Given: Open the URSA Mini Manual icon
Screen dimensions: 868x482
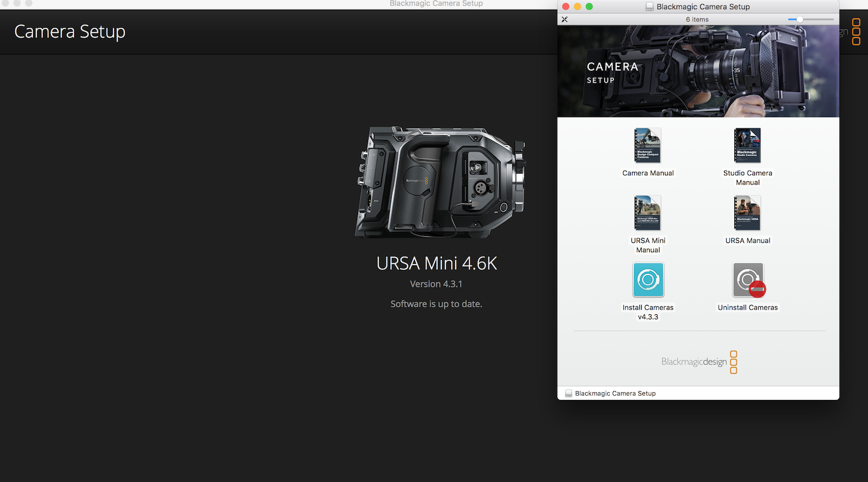Looking at the screenshot, I should coord(648,213).
